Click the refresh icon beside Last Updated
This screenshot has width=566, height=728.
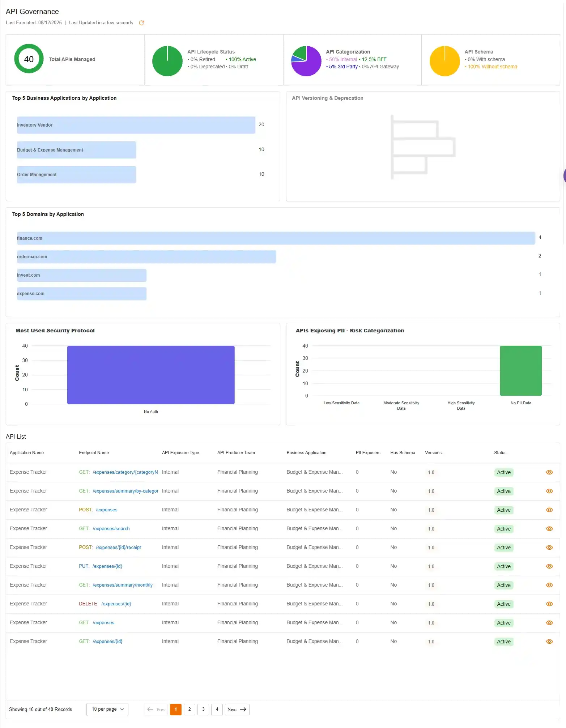141,23
